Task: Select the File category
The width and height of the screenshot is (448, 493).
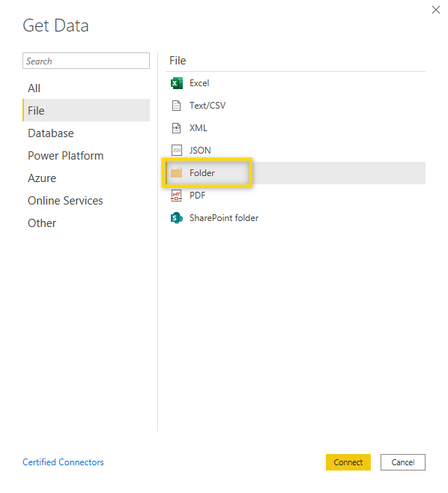Action: (x=86, y=110)
